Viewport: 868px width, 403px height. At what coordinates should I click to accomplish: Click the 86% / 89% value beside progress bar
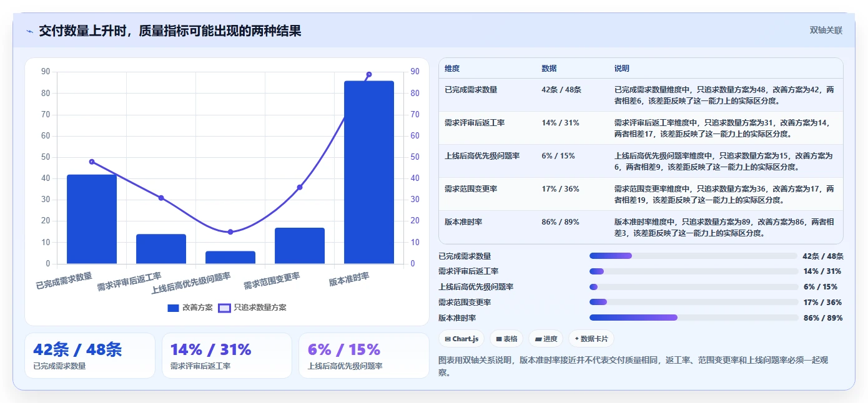tap(822, 318)
